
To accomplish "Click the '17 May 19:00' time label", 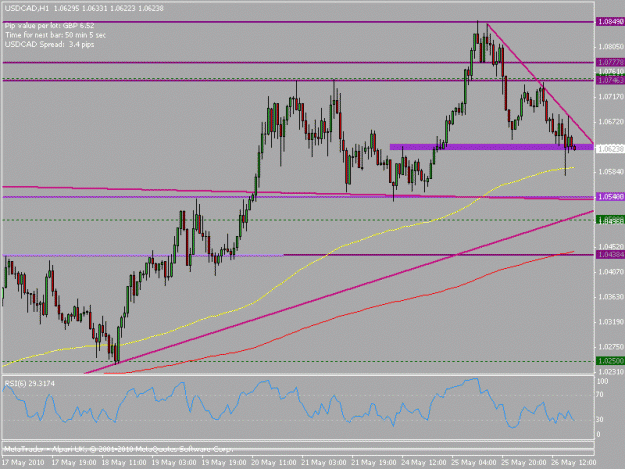I will point(74,463).
